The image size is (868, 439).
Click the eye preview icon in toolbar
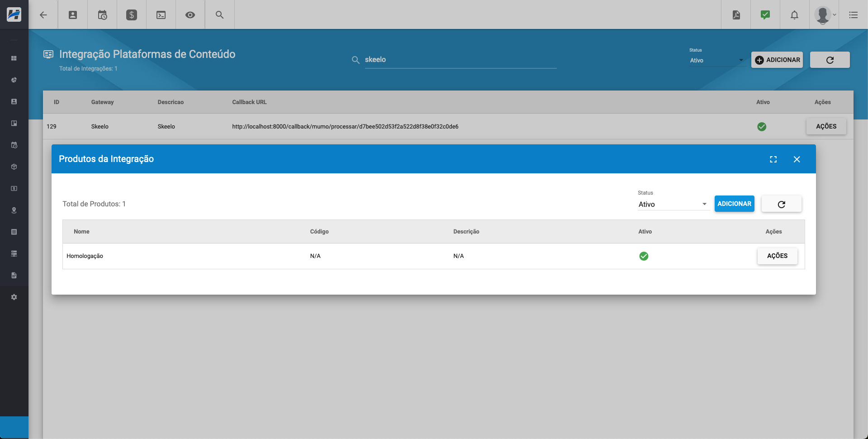pyautogui.click(x=190, y=14)
